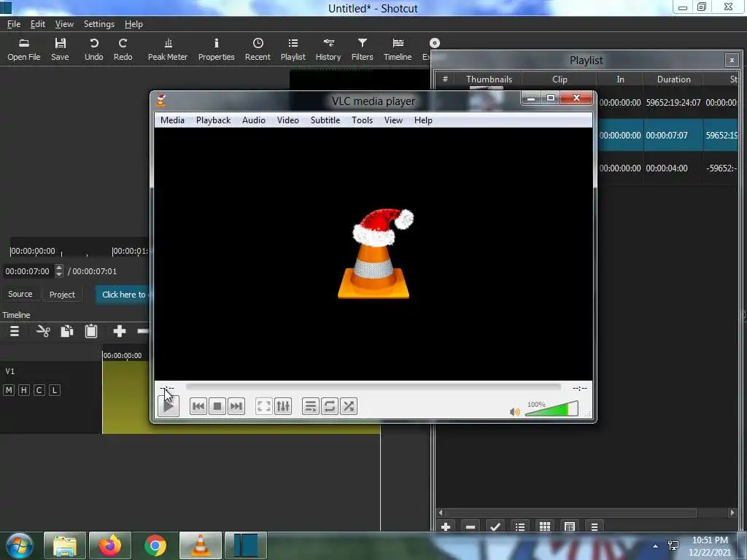Append clip with the timeline plus icon
Image resolution: width=747 pixels, height=560 pixels.
pyautogui.click(x=119, y=332)
